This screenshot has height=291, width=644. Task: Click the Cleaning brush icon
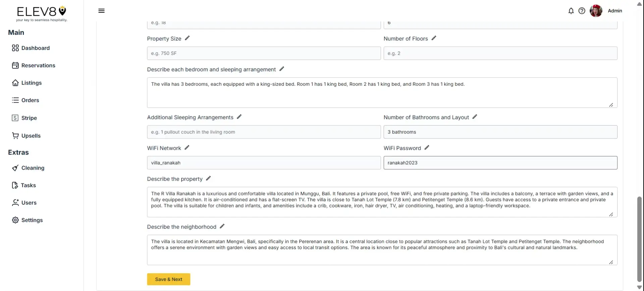15,168
